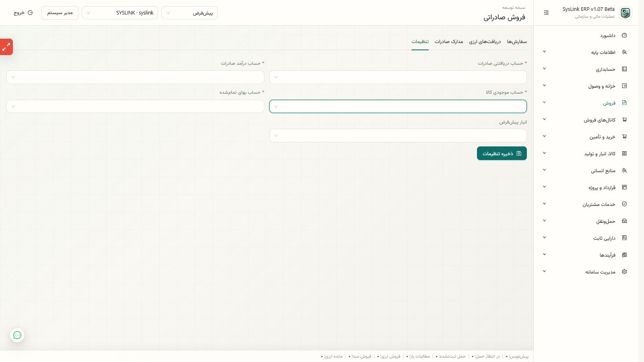644x362 pixels.
Task: Click the منابع انسانی people icon
Action: [624, 171]
